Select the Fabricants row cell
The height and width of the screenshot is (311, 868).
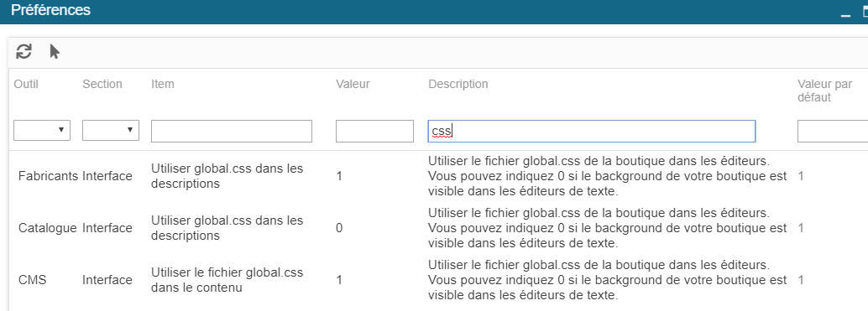point(48,176)
